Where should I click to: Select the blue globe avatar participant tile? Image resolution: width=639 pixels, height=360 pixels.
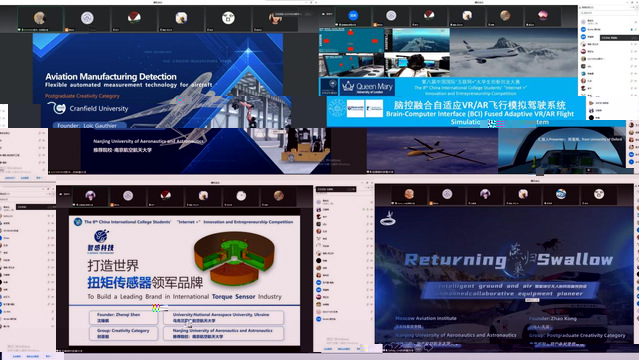pos(561,194)
